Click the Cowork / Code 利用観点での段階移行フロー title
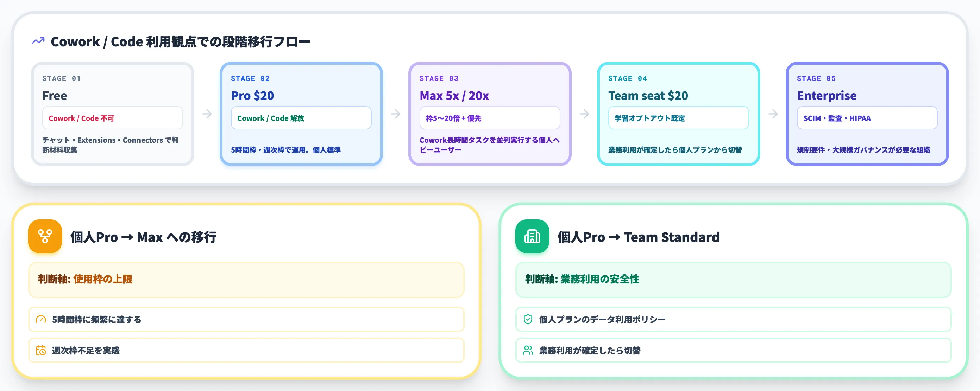The image size is (980, 391). [x=180, y=42]
